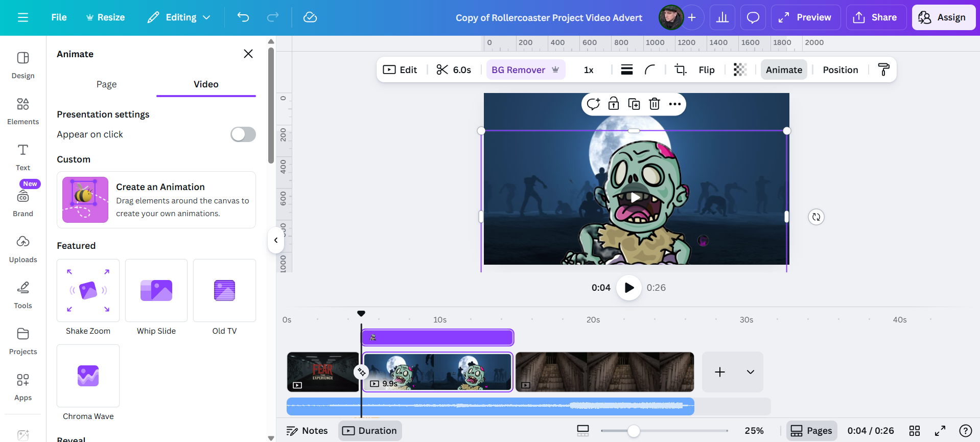Toggle the Appear on click switch

coord(243,134)
